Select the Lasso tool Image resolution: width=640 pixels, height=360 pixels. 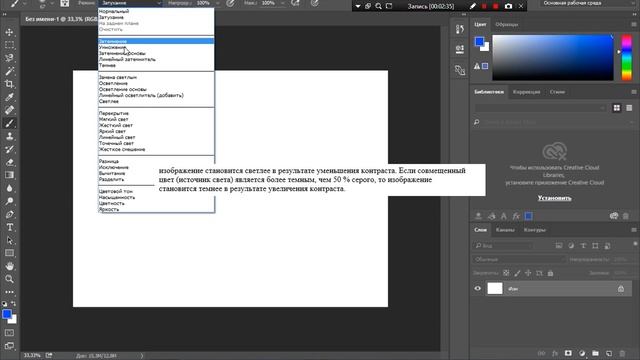pos(9,58)
